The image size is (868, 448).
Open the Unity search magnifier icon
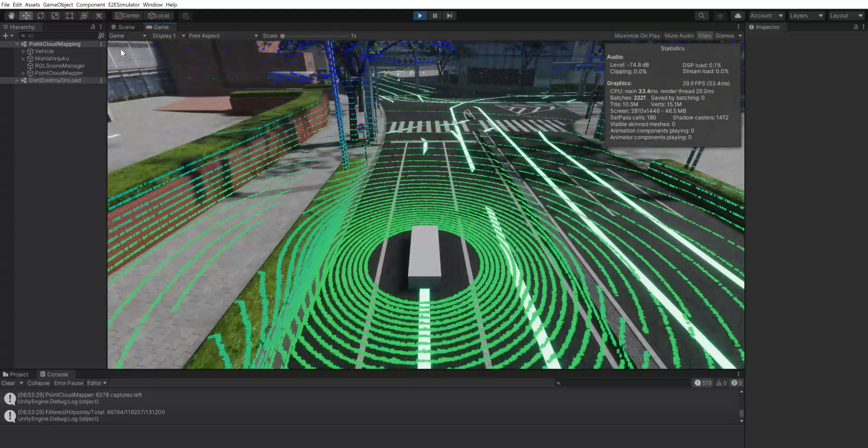coord(702,16)
